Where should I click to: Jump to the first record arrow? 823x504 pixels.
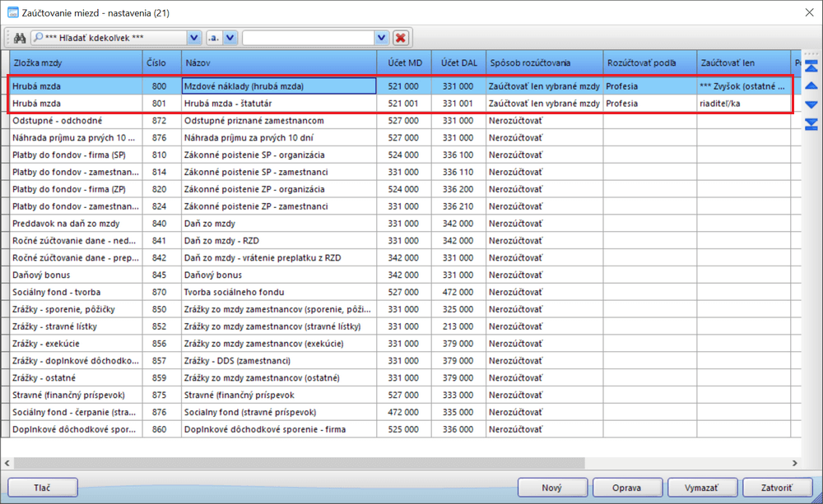pos(811,67)
